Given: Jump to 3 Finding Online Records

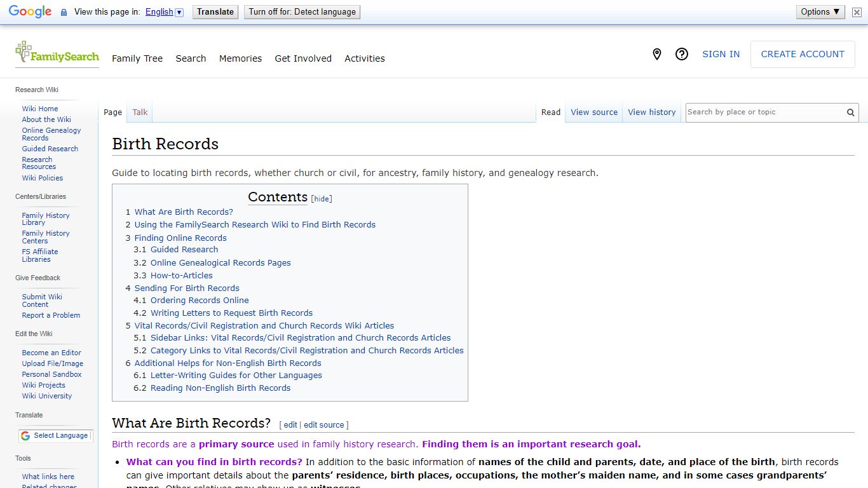Looking at the screenshot, I should [176, 238].
